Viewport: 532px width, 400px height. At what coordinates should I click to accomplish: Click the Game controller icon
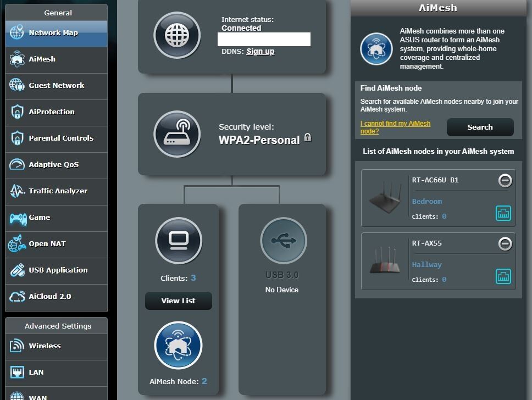coord(18,219)
